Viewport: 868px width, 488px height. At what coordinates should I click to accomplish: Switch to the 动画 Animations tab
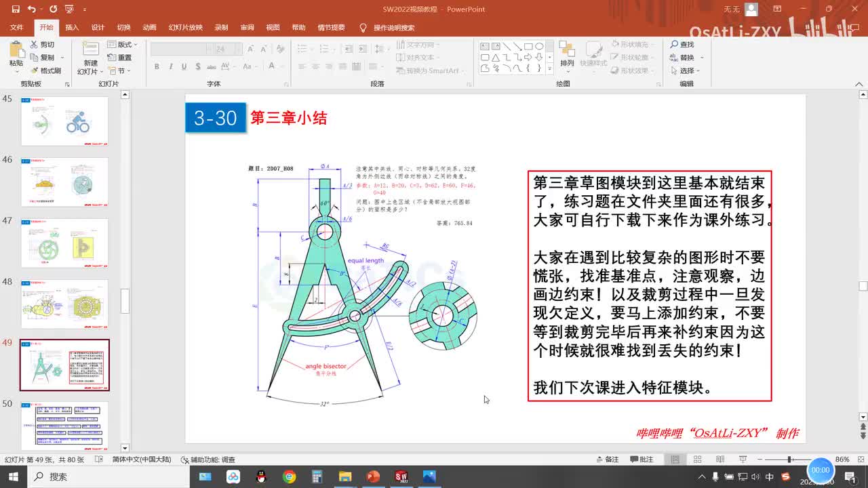[149, 28]
